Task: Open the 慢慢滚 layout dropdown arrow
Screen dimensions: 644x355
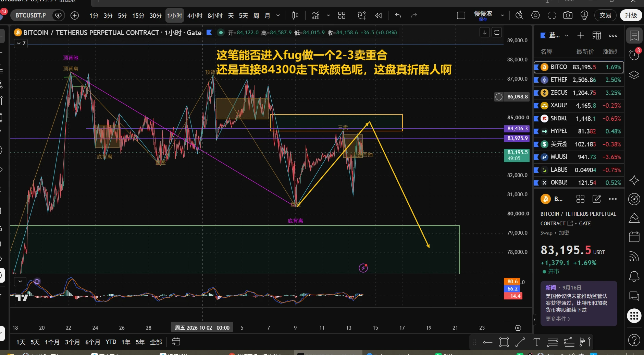Action: coord(502,15)
